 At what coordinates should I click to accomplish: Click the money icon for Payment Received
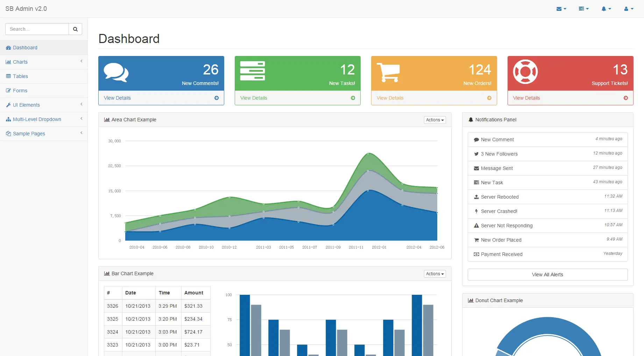click(x=476, y=254)
